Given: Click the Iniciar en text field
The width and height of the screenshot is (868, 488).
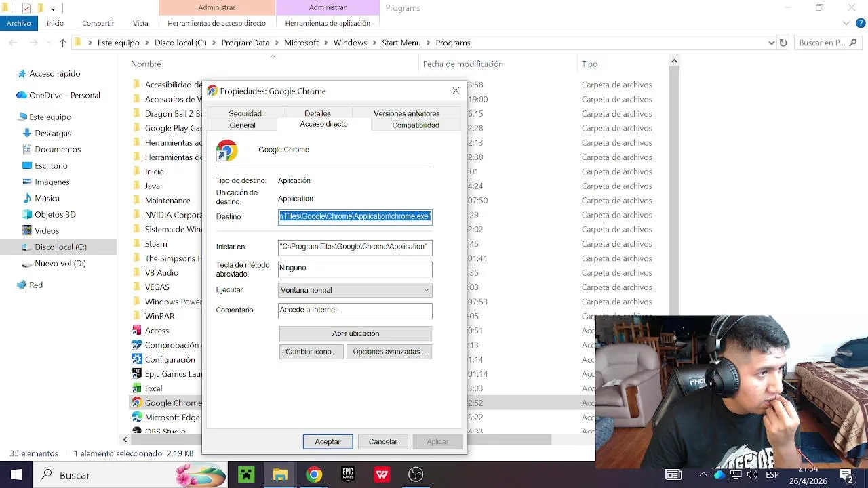Looking at the screenshot, I should [x=355, y=247].
